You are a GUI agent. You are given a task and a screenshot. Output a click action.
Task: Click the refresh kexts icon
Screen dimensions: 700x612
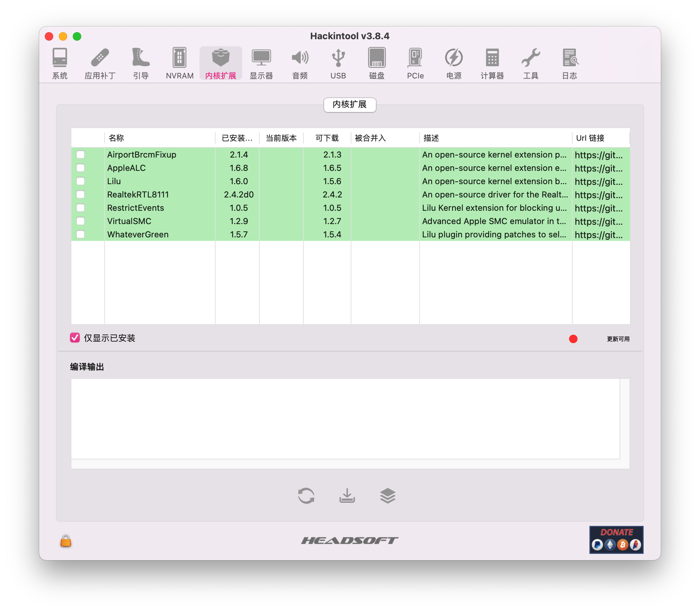(x=306, y=496)
